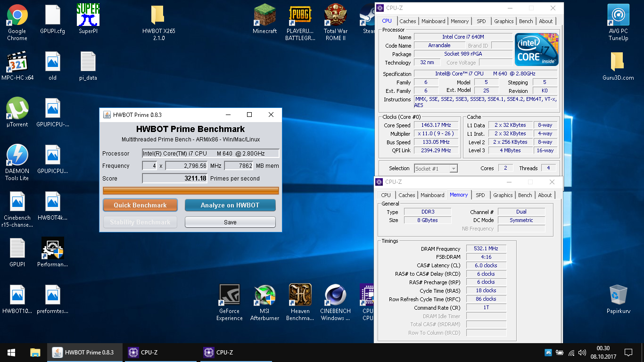This screenshot has height=362, width=644.
Task: Launch MPC-HC x64 media player
Action: 17,66
